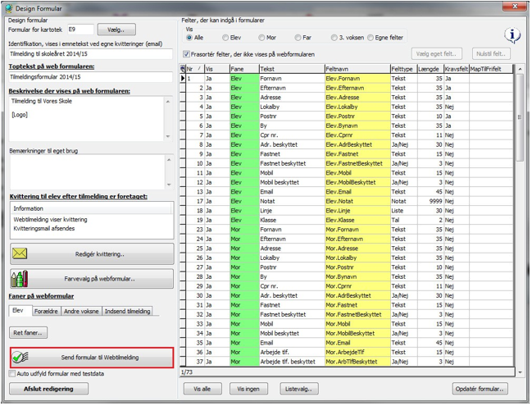Click the Webtilmelding viser kvittering line
Viewport: 532px width, 406px height.
point(50,220)
